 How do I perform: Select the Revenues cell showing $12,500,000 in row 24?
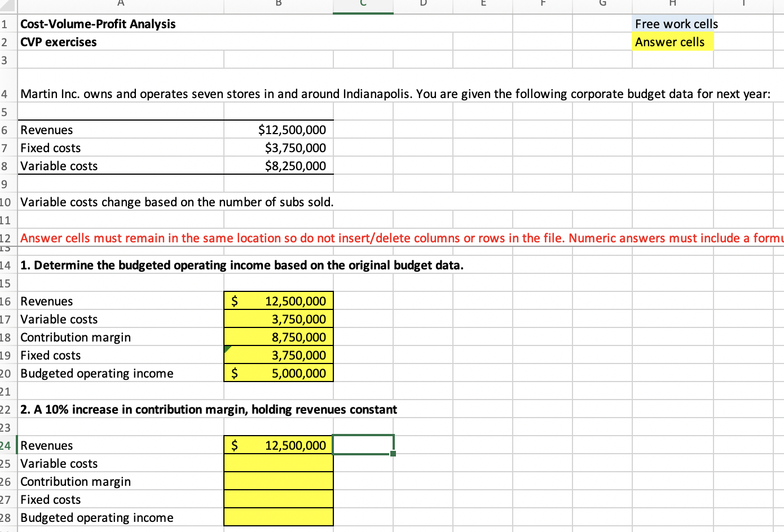pos(278,445)
